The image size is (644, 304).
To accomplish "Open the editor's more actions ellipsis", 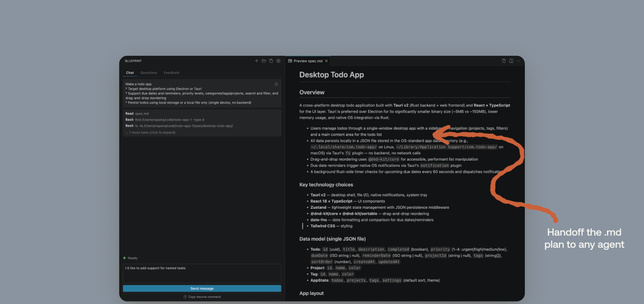I will [518, 61].
